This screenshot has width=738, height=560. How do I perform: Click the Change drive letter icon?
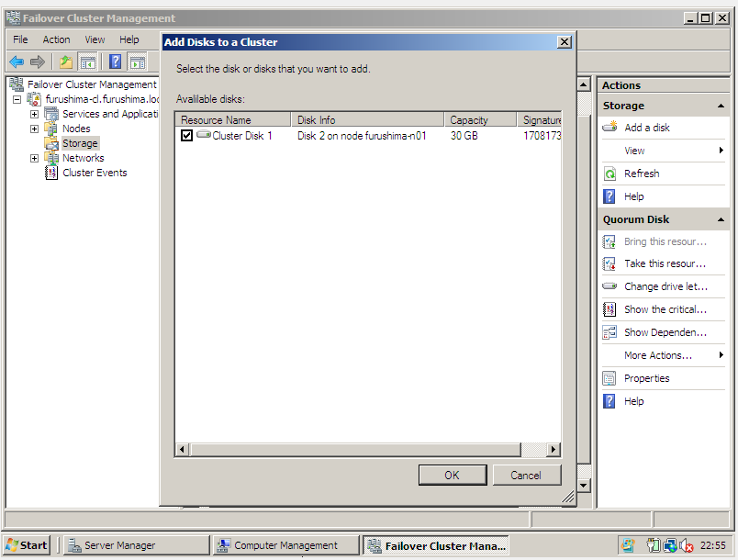(610, 286)
